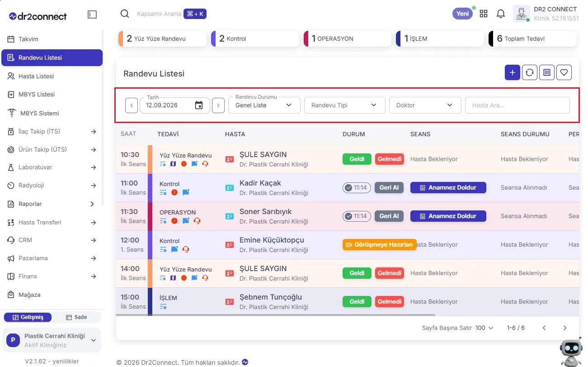
Task: Open MBYS Listesi in the sidebar
Action: [x=52, y=94]
